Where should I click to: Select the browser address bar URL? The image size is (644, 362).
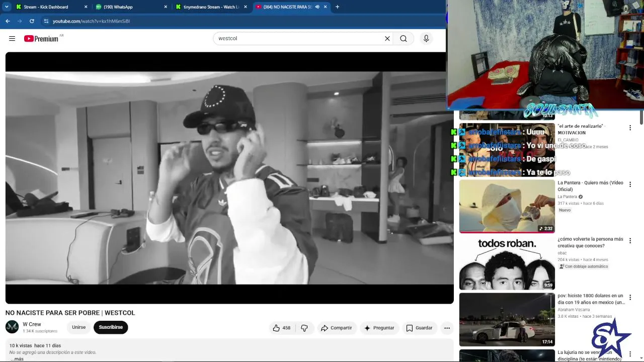point(91,21)
